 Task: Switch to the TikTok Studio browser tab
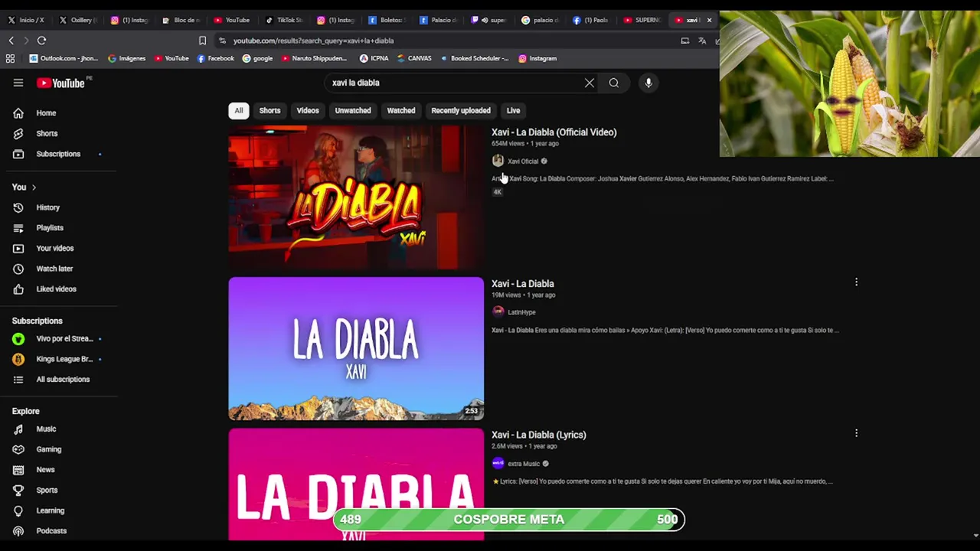(x=283, y=20)
